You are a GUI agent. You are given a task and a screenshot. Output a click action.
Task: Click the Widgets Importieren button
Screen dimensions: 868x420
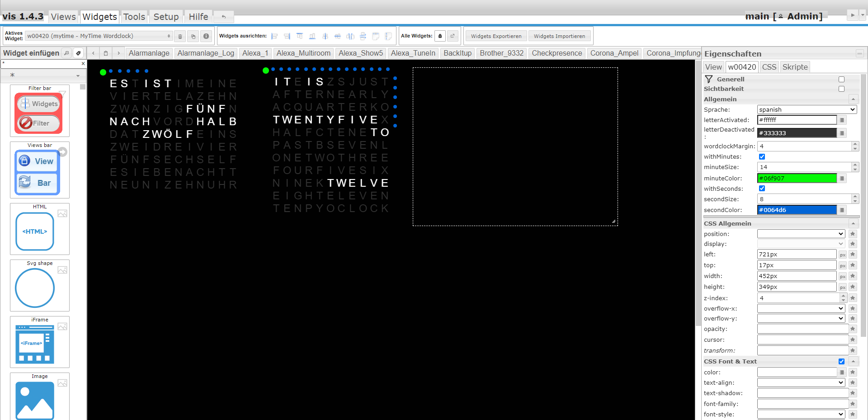click(559, 36)
